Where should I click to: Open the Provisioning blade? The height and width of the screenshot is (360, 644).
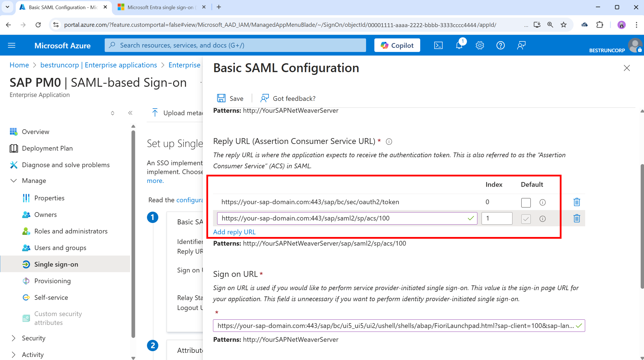53,281
